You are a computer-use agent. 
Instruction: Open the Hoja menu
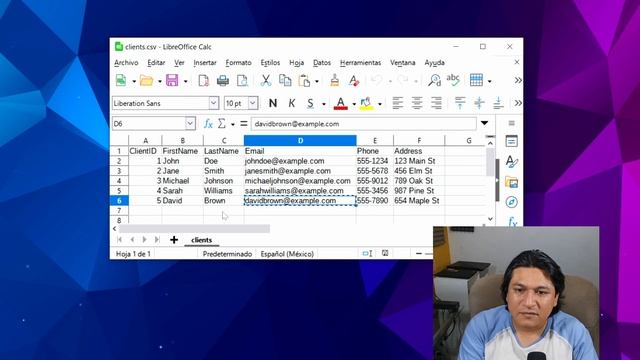click(296, 62)
